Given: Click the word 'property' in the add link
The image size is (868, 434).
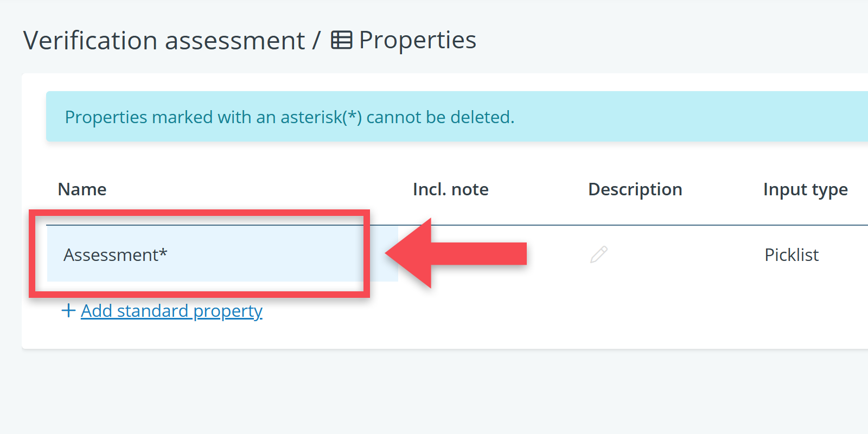Looking at the screenshot, I should pos(228,311).
